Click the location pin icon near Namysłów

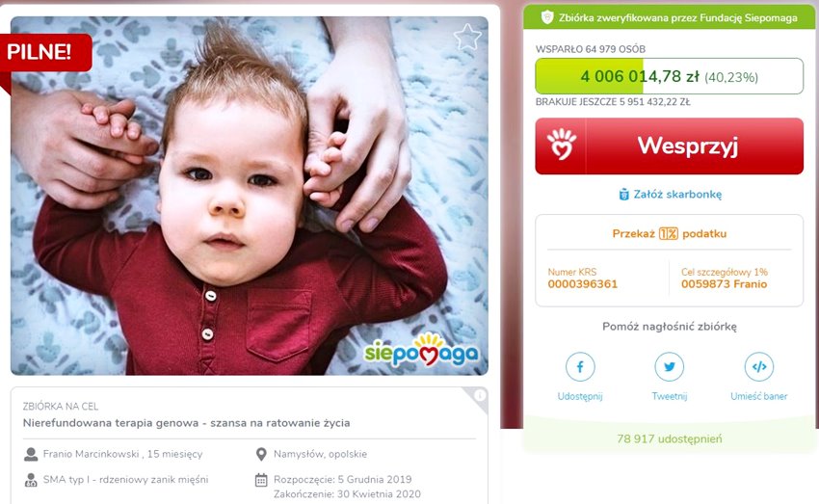[x=261, y=455]
